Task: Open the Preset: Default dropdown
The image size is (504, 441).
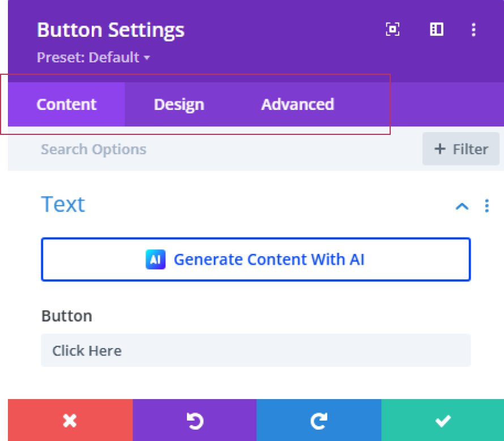Action: pyautogui.click(x=93, y=57)
